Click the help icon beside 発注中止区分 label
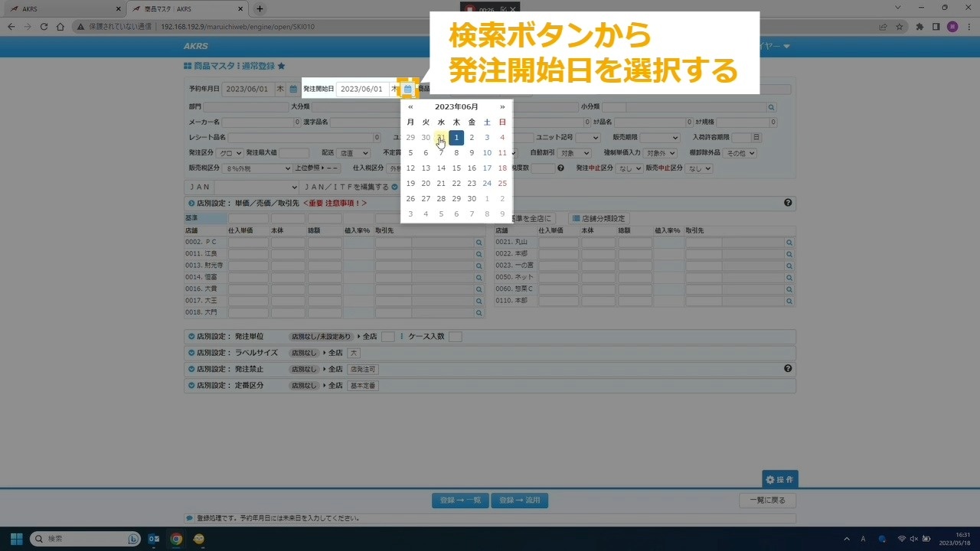Screen dimensions: 980x551 click(560, 168)
